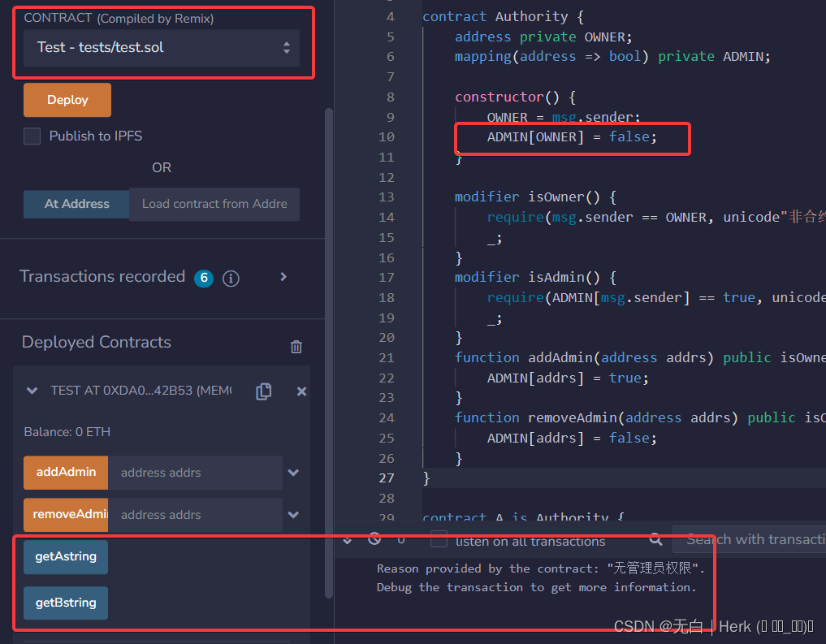Click the orange Deploy button
The image size is (826, 644).
pos(67,100)
